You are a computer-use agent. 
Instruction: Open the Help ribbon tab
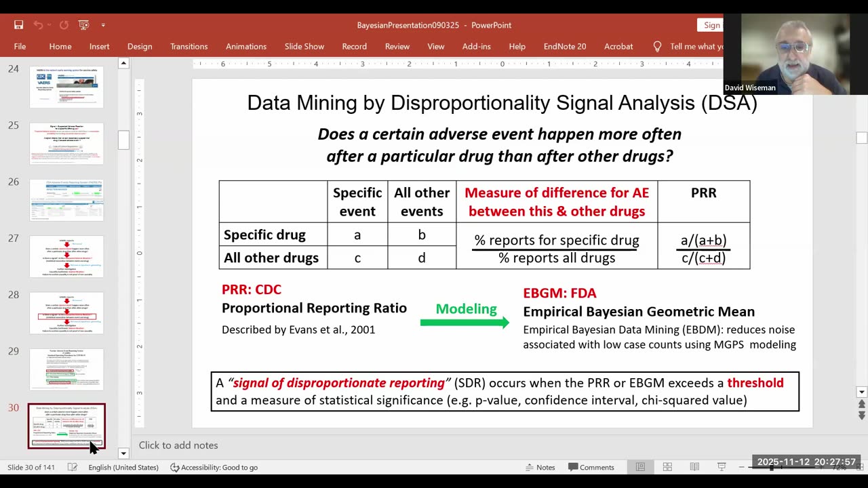pyautogui.click(x=517, y=46)
